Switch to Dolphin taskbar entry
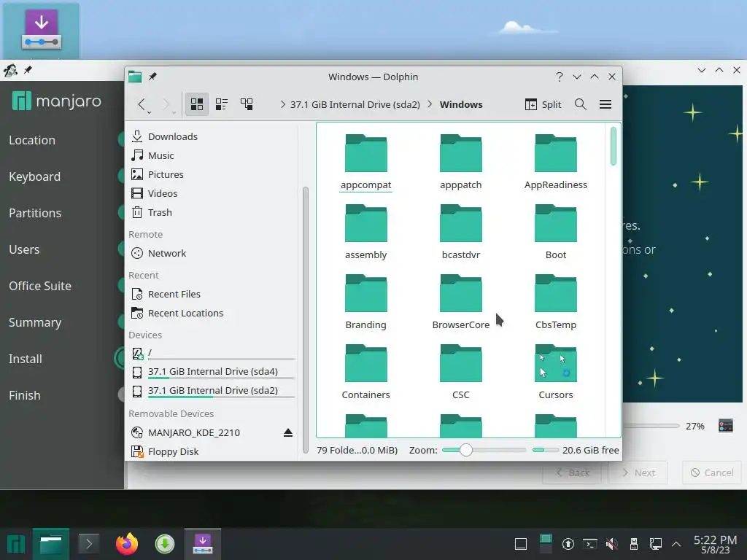 coord(51,544)
